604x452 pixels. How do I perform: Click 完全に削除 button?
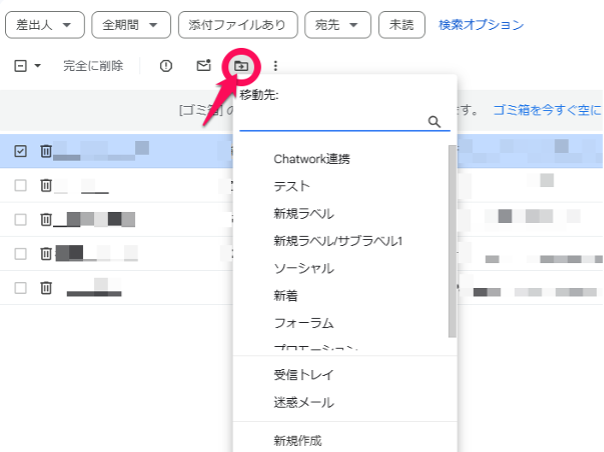[93, 66]
